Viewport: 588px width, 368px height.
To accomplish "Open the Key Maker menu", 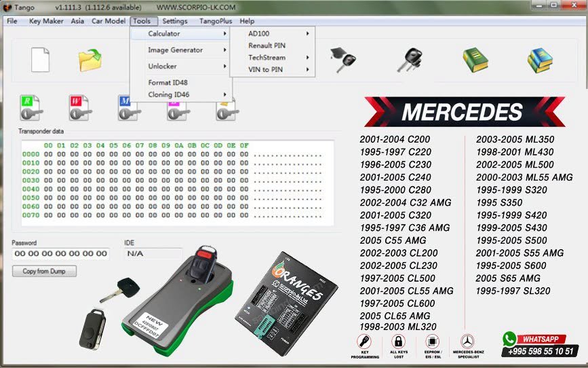I will pos(46,21).
